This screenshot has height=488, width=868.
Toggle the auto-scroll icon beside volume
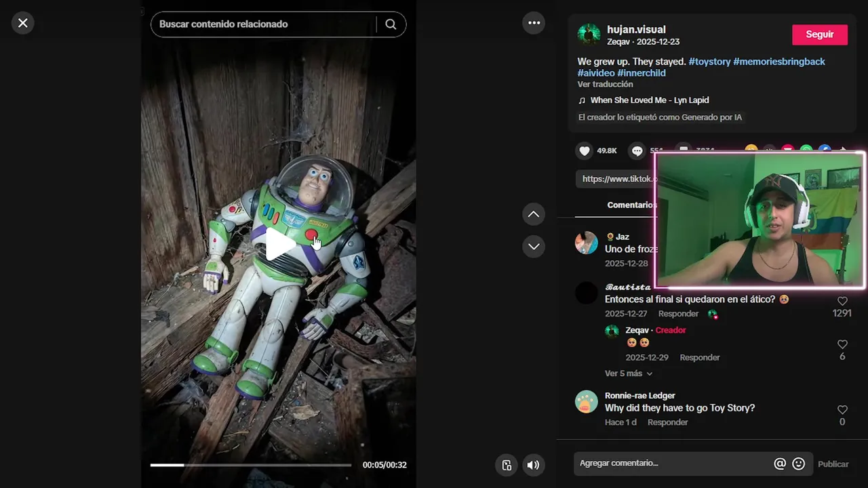[x=507, y=465]
